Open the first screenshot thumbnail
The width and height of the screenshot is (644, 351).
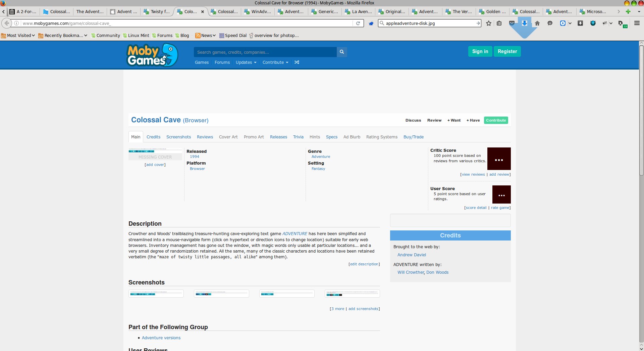(156, 294)
